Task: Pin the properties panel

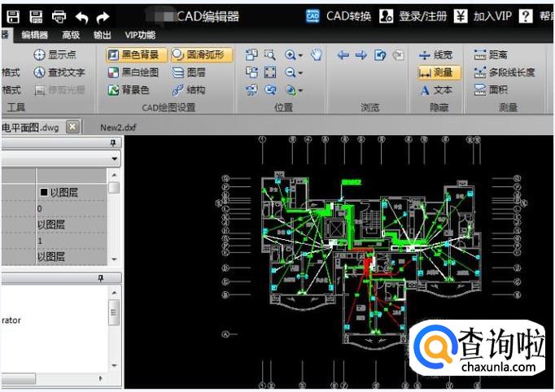Action: pyautogui.click(x=113, y=142)
